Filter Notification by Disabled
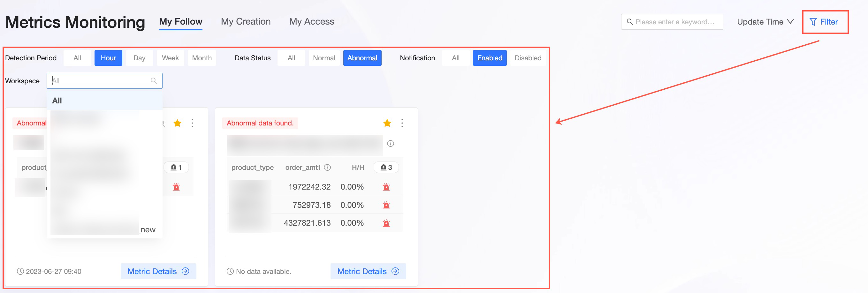This screenshot has height=293, width=868. (x=528, y=58)
